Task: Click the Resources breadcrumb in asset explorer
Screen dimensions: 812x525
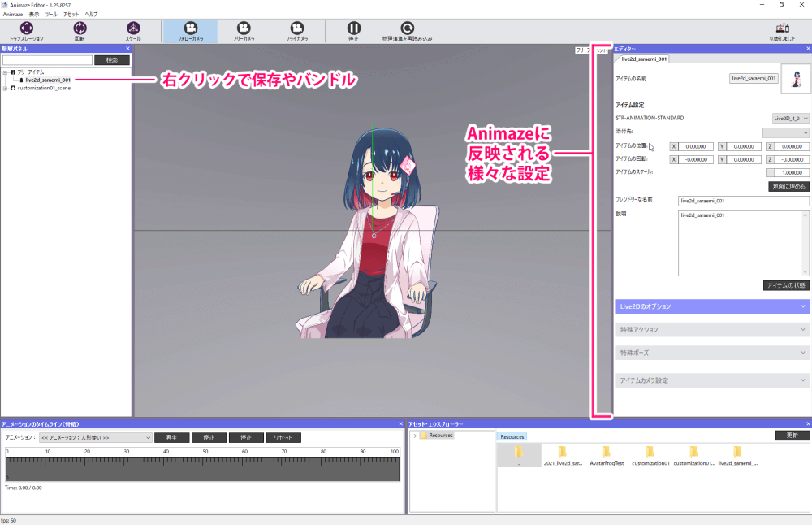Action: [512, 437]
